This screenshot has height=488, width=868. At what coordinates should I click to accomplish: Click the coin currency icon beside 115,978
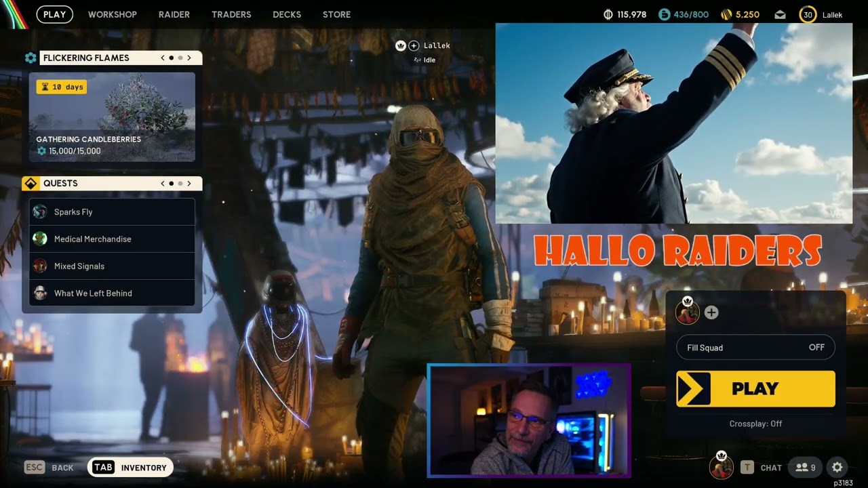[x=608, y=14]
